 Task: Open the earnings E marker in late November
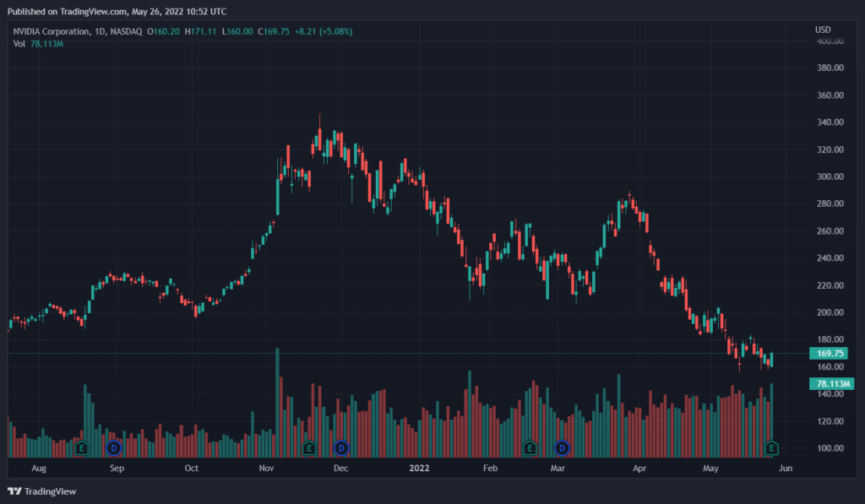tap(309, 447)
